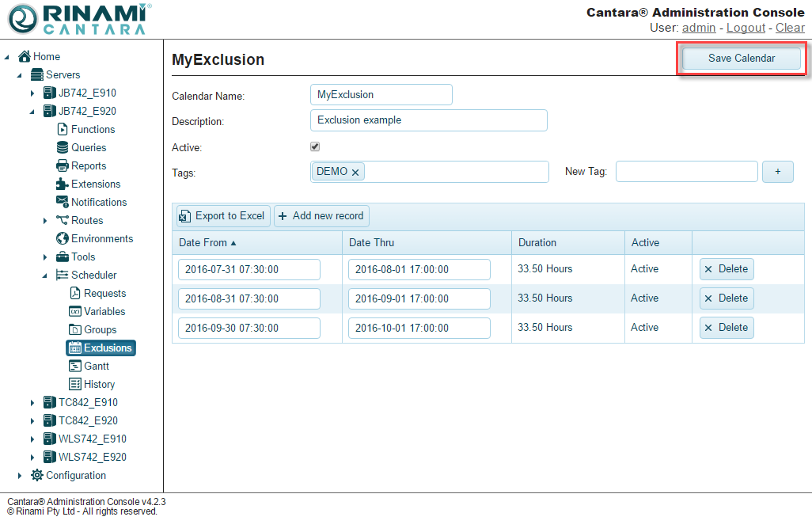
Task: Click the Logout link
Action: [x=746, y=28]
